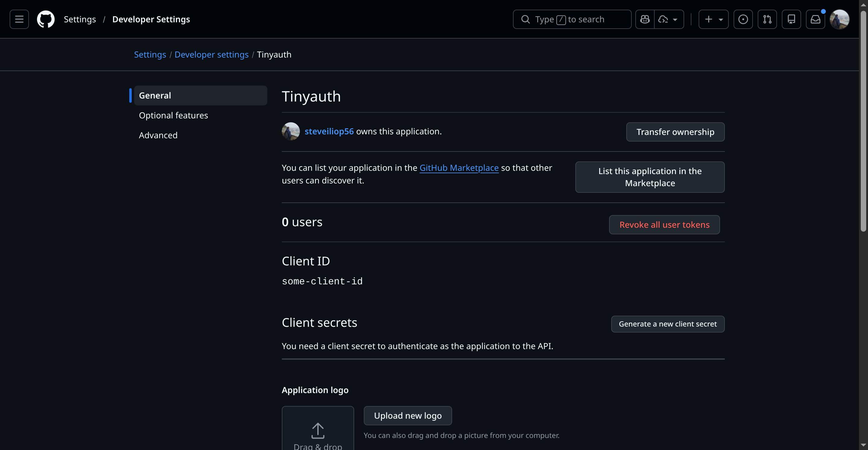Open your profile avatar menu
The image size is (868, 450).
tap(840, 19)
